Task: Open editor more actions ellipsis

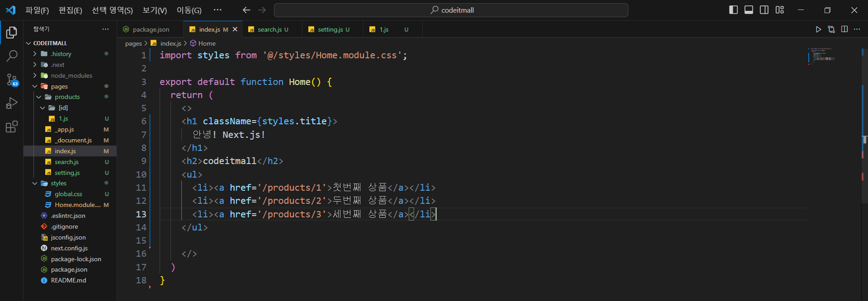Action: pyautogui.click(x=857, y=29)
